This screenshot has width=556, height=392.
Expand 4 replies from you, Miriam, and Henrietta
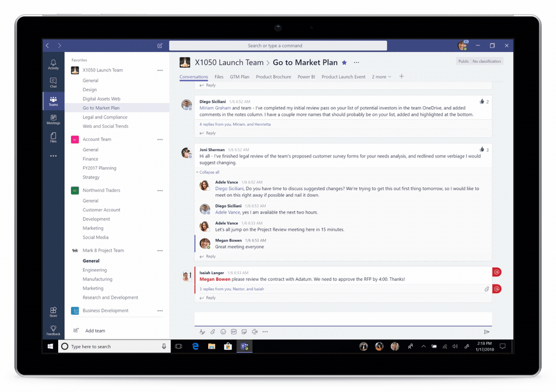[x=235, y=125]
